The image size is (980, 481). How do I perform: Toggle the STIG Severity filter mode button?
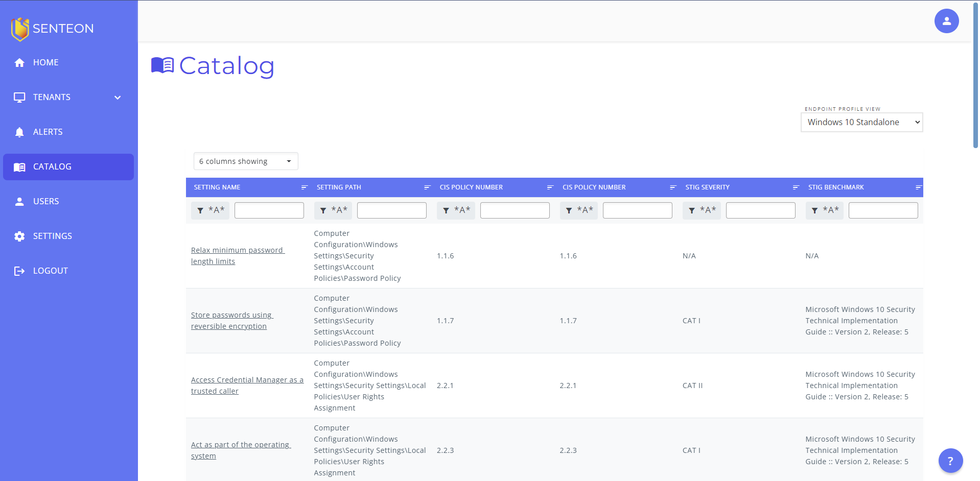tap(702, 210)
